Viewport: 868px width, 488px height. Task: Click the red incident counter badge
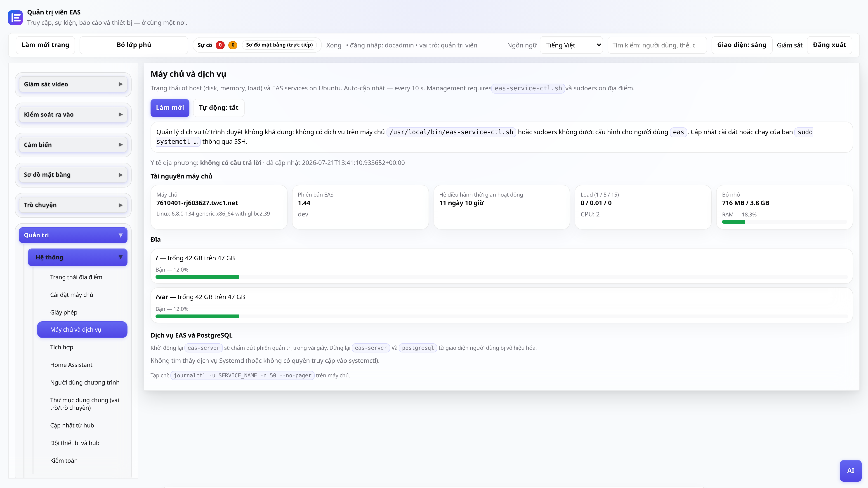[x=220, y=45]
